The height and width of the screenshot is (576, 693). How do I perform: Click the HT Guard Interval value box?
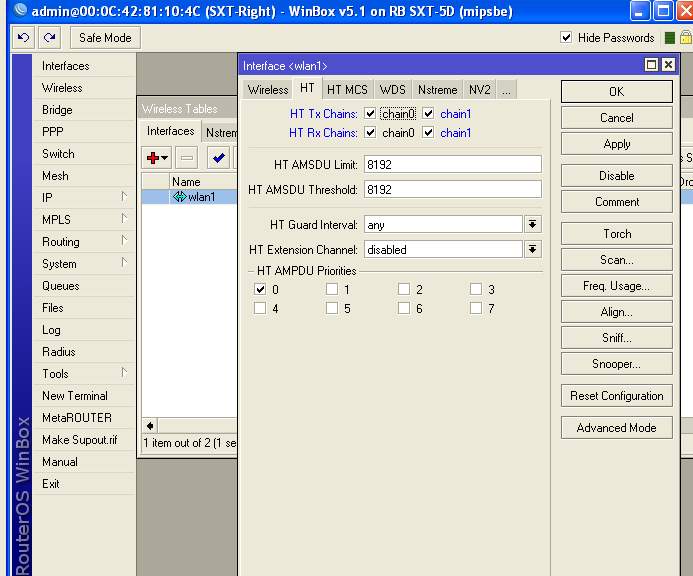[443, 225]
